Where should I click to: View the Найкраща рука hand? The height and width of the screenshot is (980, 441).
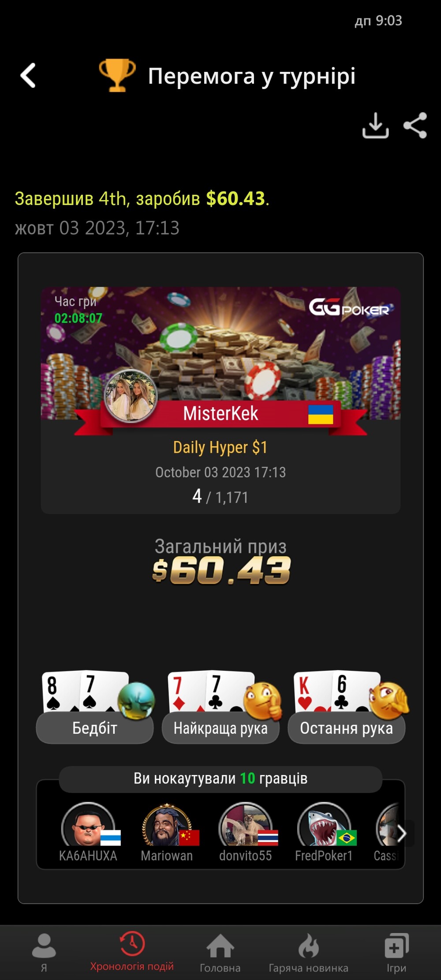[x=220, y=707]
